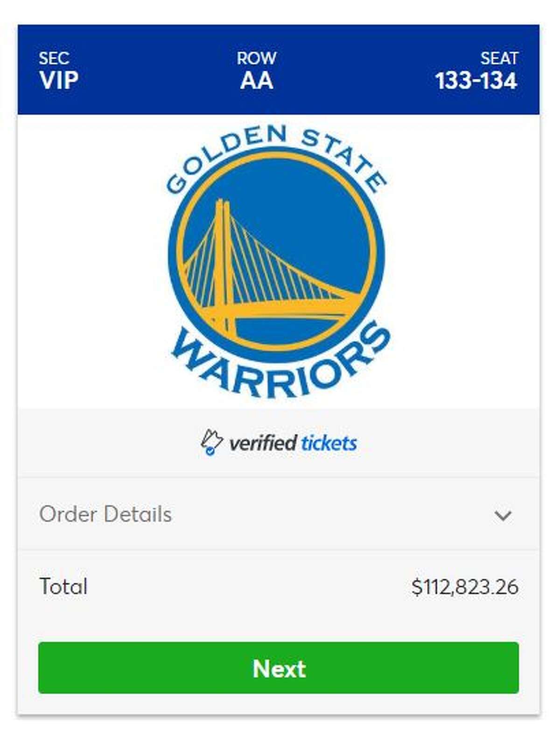This screenshot has width=560, height=732.
Task: Click the seat numbers 133-134
Action: coord(476,81)
